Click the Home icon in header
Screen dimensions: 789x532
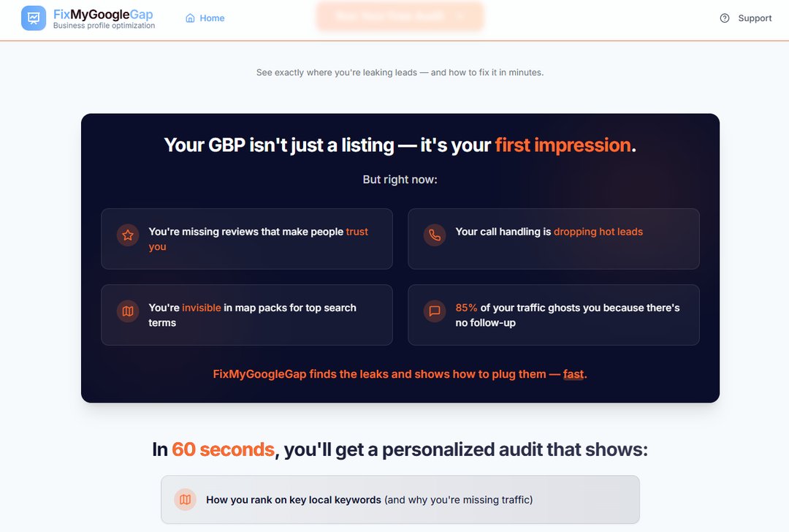191,18
